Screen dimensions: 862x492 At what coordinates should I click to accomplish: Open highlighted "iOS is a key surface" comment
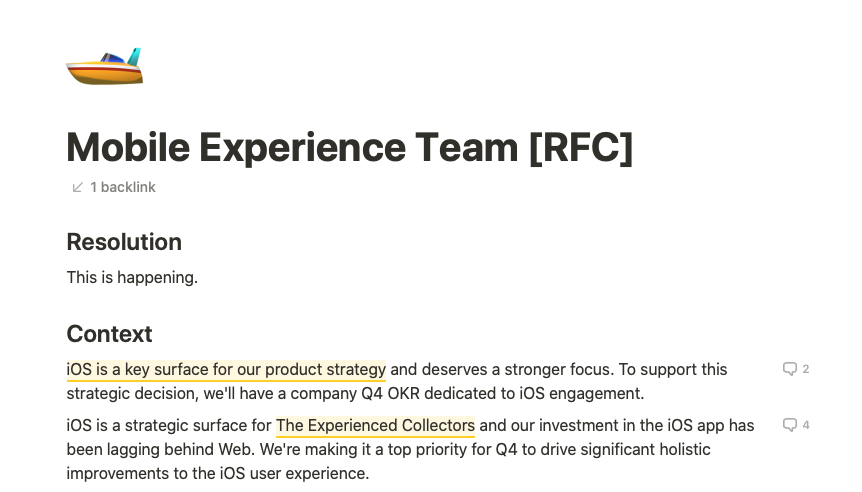click(x=226, y=369)
